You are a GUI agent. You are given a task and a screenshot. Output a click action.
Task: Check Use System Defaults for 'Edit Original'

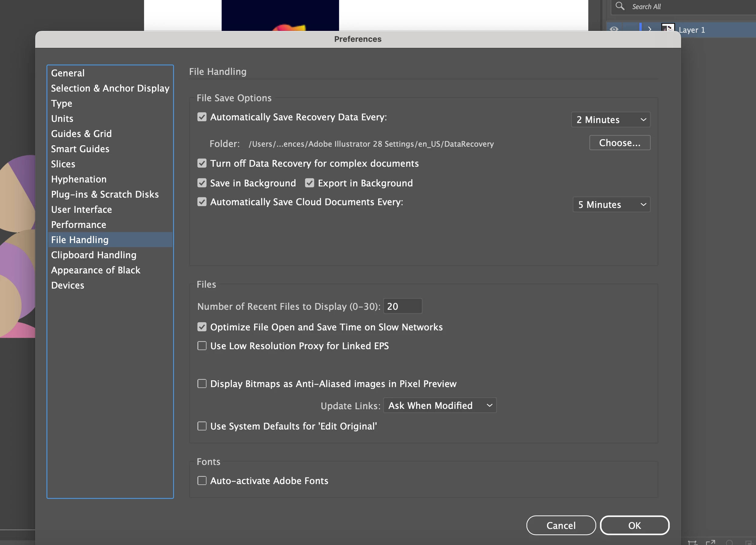tap(202, 426)
